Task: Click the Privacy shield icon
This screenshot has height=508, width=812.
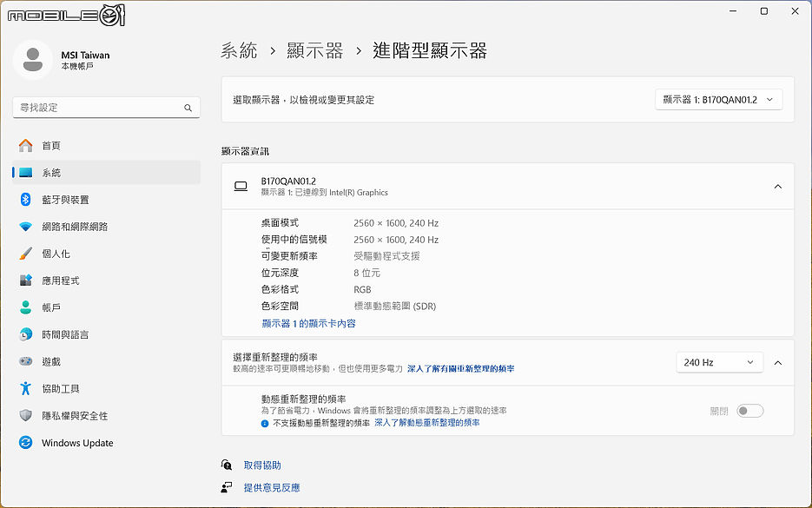Action: point(25,415)
